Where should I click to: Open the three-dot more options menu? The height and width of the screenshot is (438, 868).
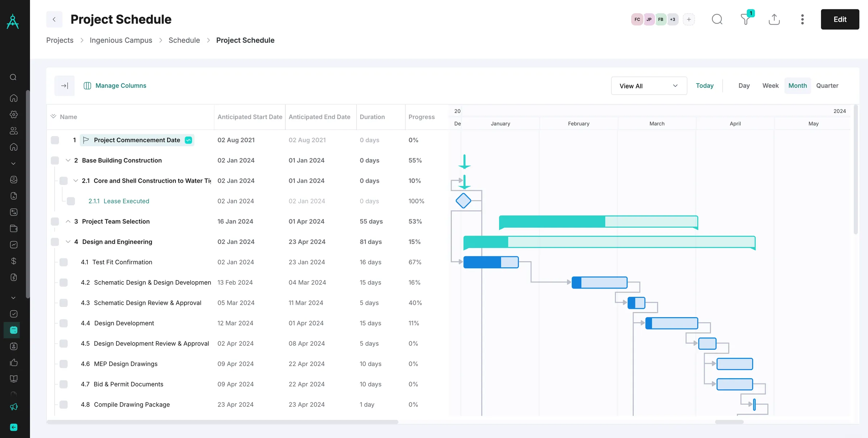point(802,19)
